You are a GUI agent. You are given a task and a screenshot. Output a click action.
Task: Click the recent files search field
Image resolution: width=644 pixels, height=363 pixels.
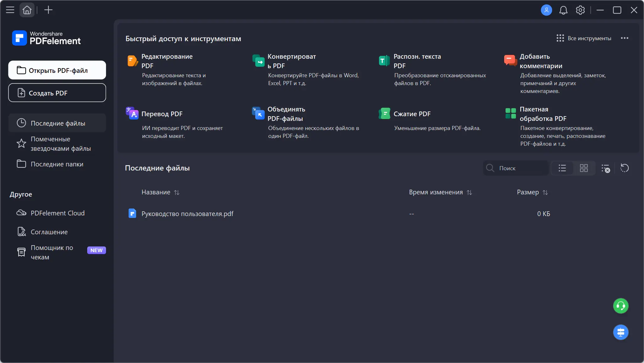(x=521, y=168)
